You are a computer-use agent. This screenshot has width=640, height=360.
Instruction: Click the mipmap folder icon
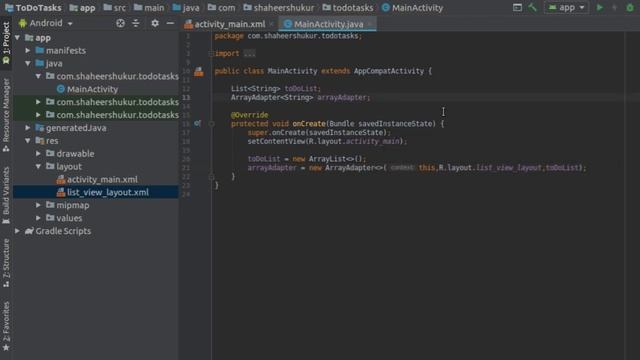click(x=50, y=205)
